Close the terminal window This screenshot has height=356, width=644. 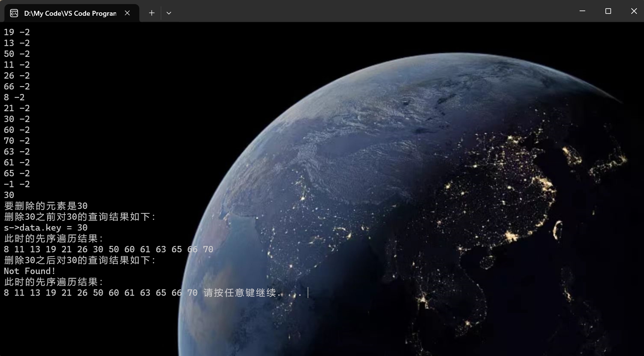(x=634, y=11)
